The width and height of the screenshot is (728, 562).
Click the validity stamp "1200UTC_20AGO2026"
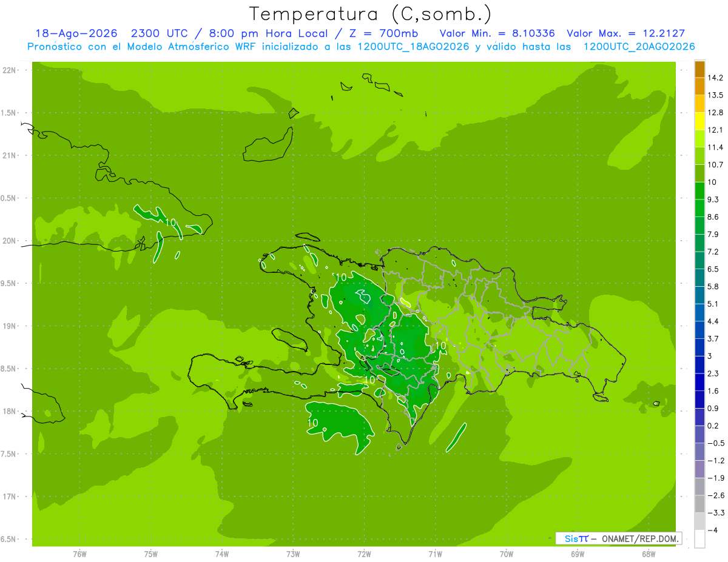pos(638,47)
